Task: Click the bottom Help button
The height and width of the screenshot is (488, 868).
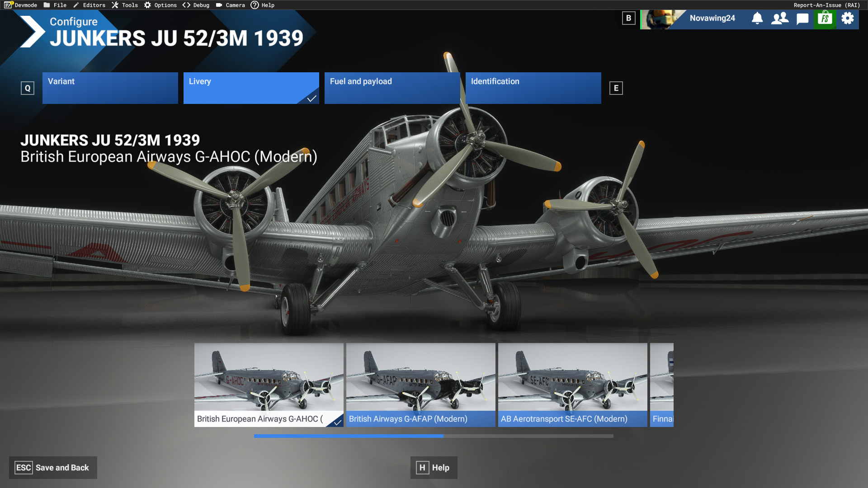Action: pyautogui.click(x=434, y=468)
